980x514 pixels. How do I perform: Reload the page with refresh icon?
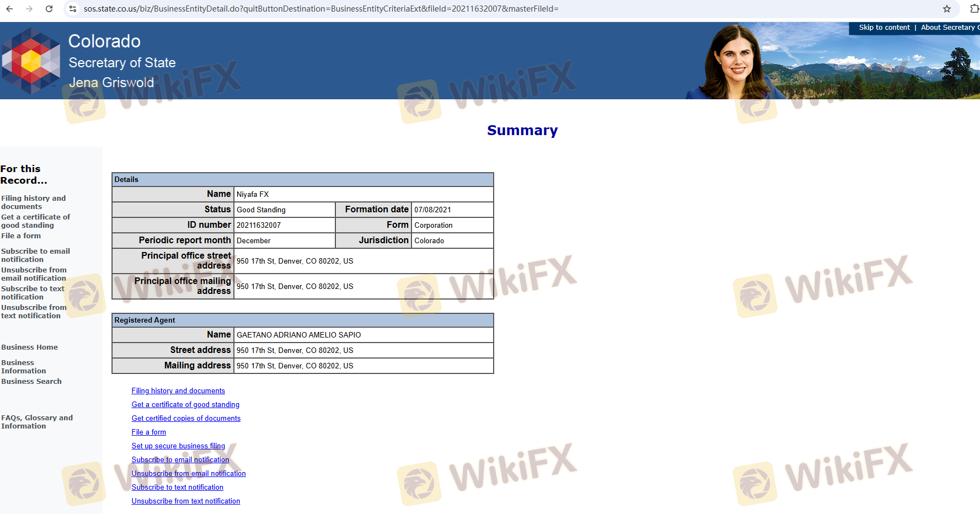tap(49, 9)
